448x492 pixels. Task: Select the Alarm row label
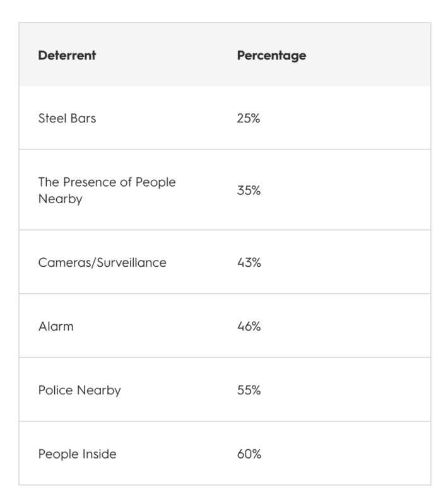pyautogui.click(x=56, y=327)
